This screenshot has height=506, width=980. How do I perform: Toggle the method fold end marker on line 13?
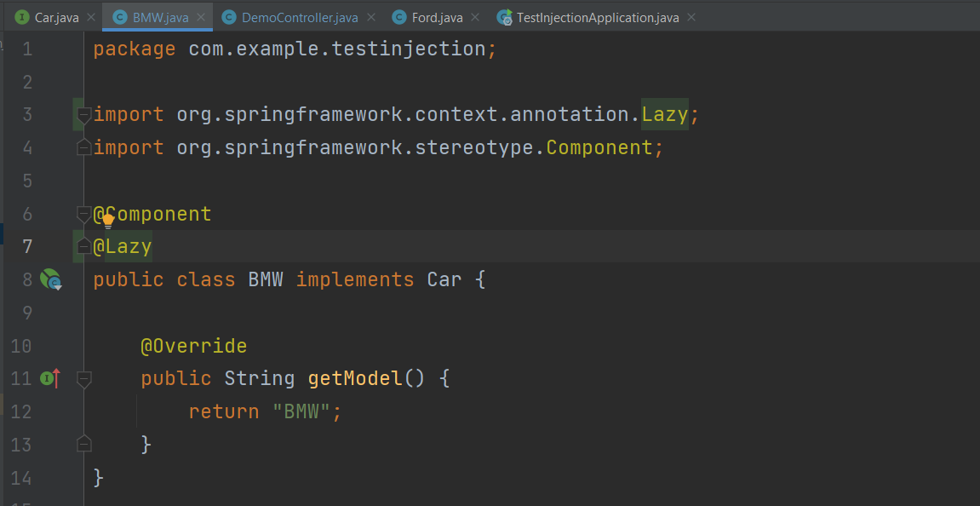[x=83, y=445]
